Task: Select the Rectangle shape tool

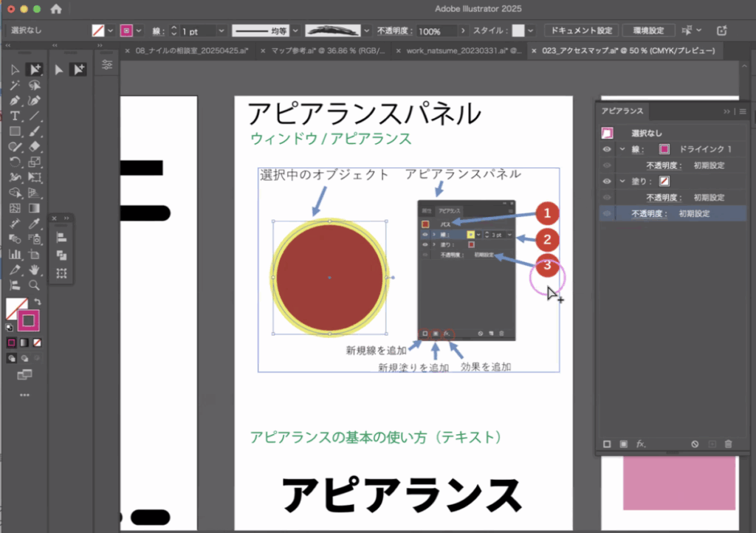Action: [x=15, y=131]
